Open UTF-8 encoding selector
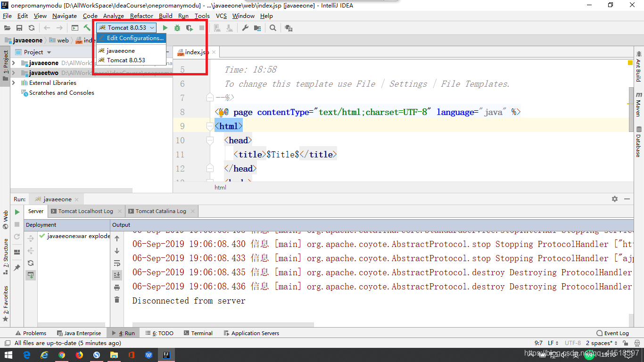This screenshot has height=362, width=644. pyautogui.click(x=573, y=343)
